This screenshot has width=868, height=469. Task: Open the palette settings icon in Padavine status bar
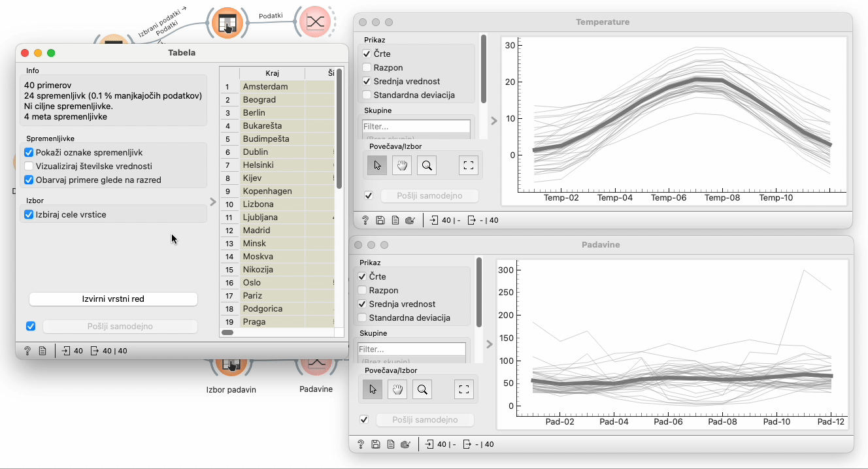405,445
